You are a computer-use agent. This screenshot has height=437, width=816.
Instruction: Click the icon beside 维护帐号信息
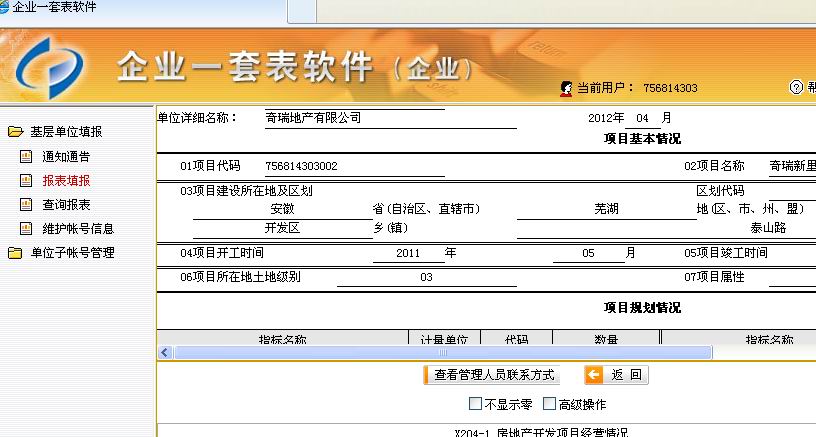tap(26, 228)
